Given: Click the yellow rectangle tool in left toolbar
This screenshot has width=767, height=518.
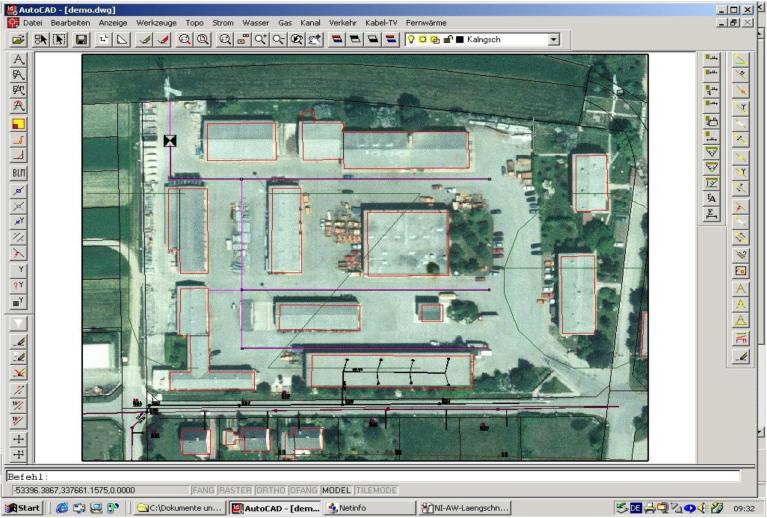Looking at the screenshot, I should pyautogui.click(x=18, y=125).
